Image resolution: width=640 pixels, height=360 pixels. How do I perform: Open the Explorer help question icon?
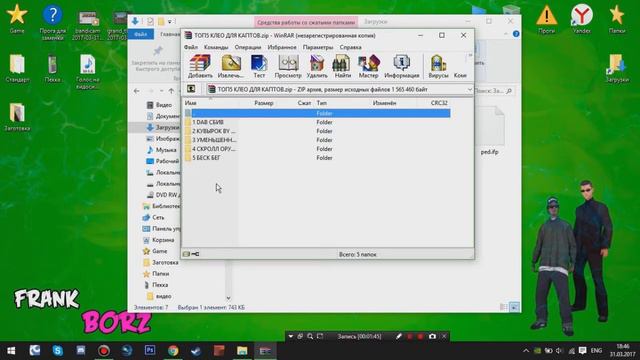pos(516,34)
